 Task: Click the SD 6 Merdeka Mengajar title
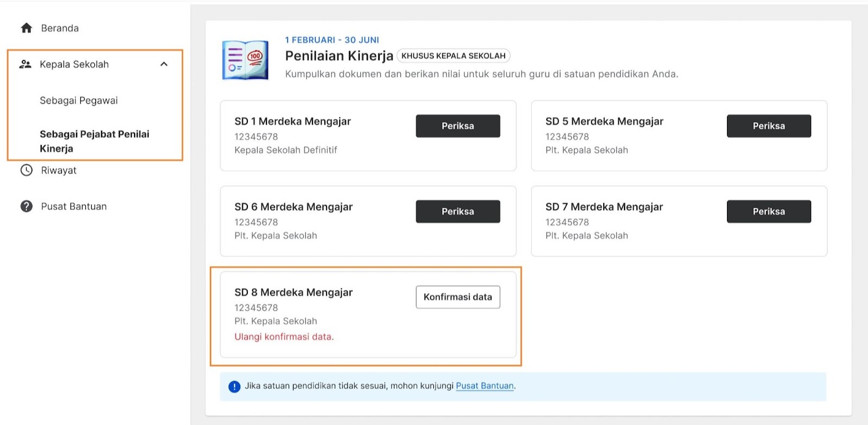click(x=293, y=207)
